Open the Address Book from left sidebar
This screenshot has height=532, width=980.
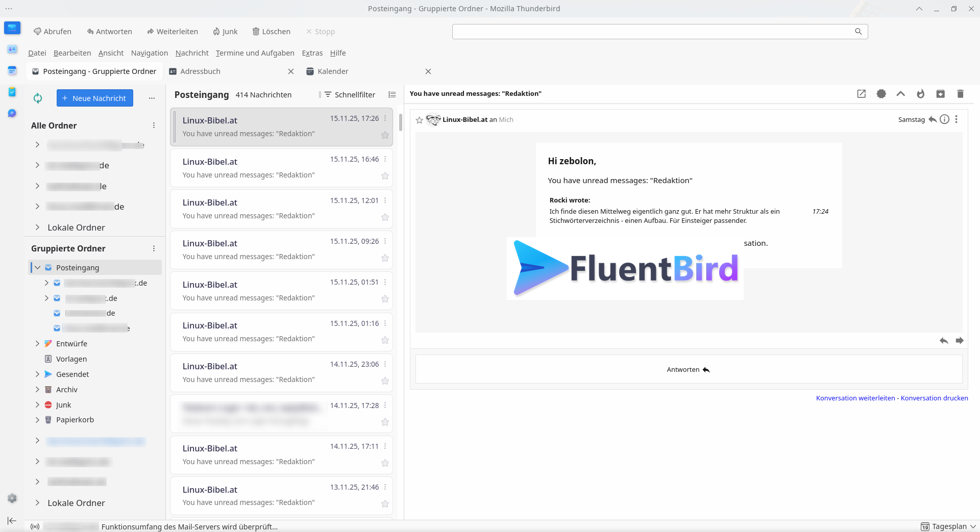12,49
